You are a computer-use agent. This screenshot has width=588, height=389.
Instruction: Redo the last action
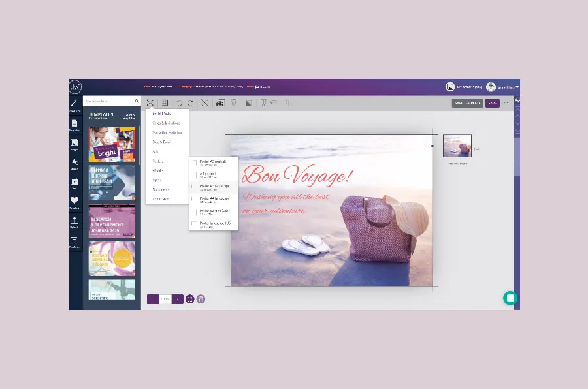coord(189,102)
